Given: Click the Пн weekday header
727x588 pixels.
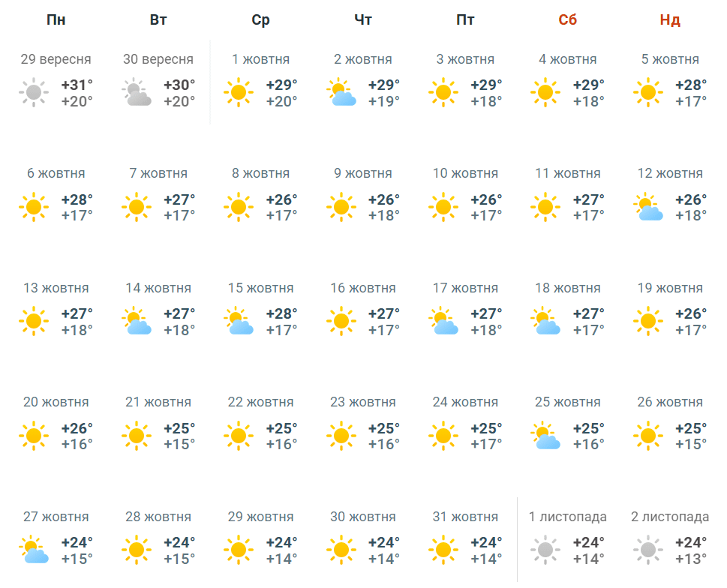Looking at the screenshot, I should tap(56, 20).
